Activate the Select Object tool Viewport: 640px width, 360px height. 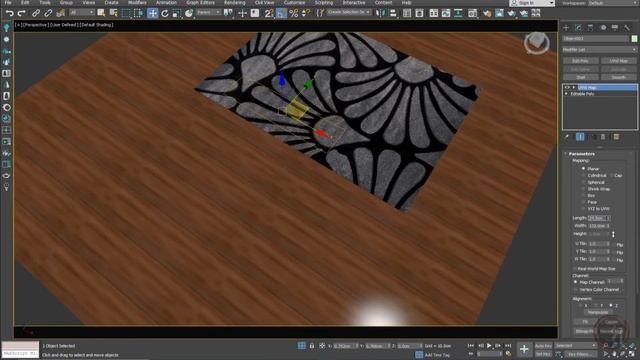[101, 13]
